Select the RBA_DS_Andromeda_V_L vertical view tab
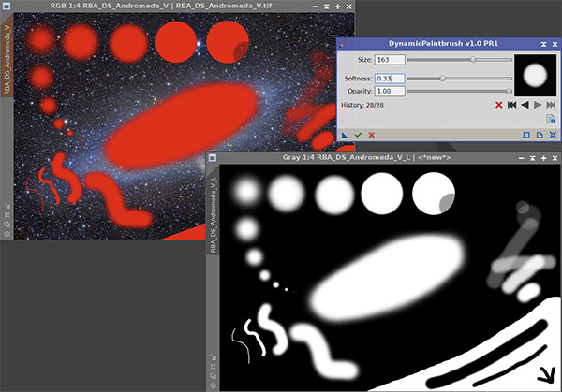Image resolution: width=562 pixels, height=392 pixels. pyautogui.click(x=213, y=215)
